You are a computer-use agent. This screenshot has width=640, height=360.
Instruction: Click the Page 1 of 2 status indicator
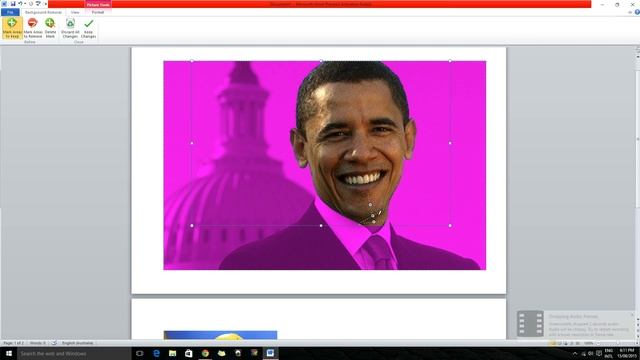13,343
